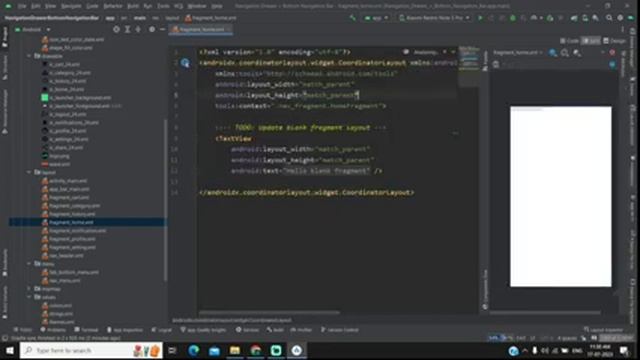Open Google Chrome from taskbar
Screen dimensions: 640x360
(256, 351)
